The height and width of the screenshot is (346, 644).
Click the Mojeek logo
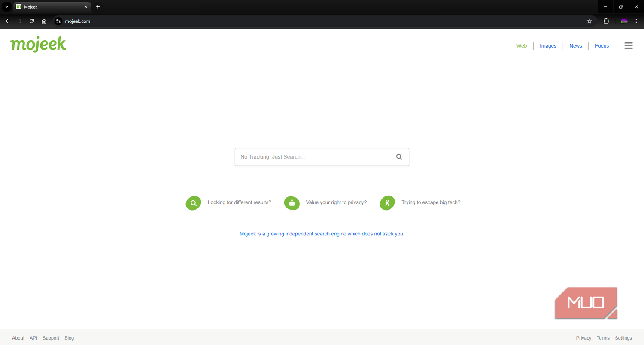click(38, 44)
